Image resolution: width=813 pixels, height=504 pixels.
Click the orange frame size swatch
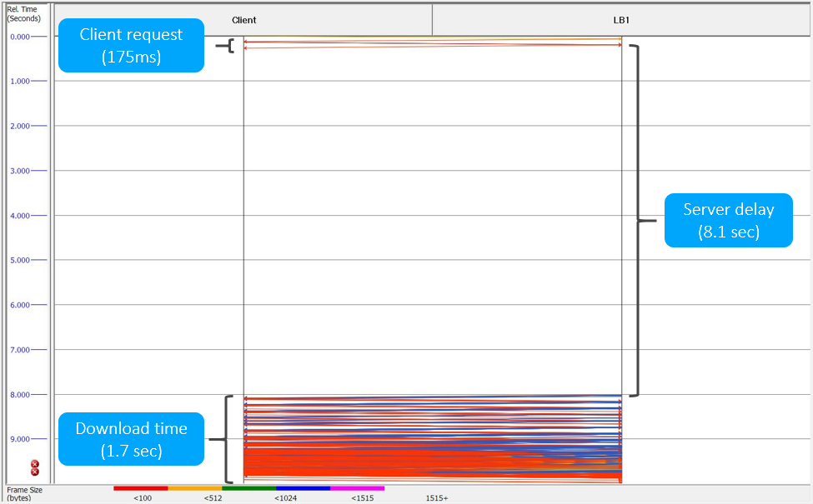point(195,488)
